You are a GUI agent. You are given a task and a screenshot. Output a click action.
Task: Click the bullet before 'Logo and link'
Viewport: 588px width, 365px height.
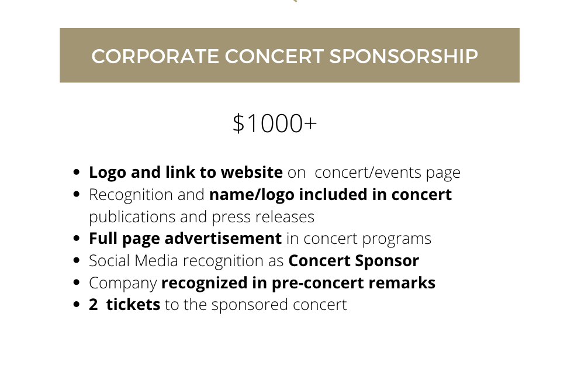[x=77, y=172]
